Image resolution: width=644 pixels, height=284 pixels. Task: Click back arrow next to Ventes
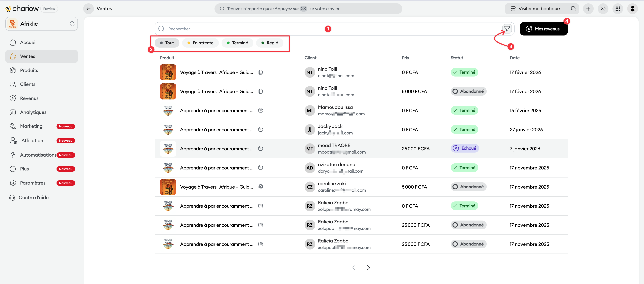(x=89, y=9)
